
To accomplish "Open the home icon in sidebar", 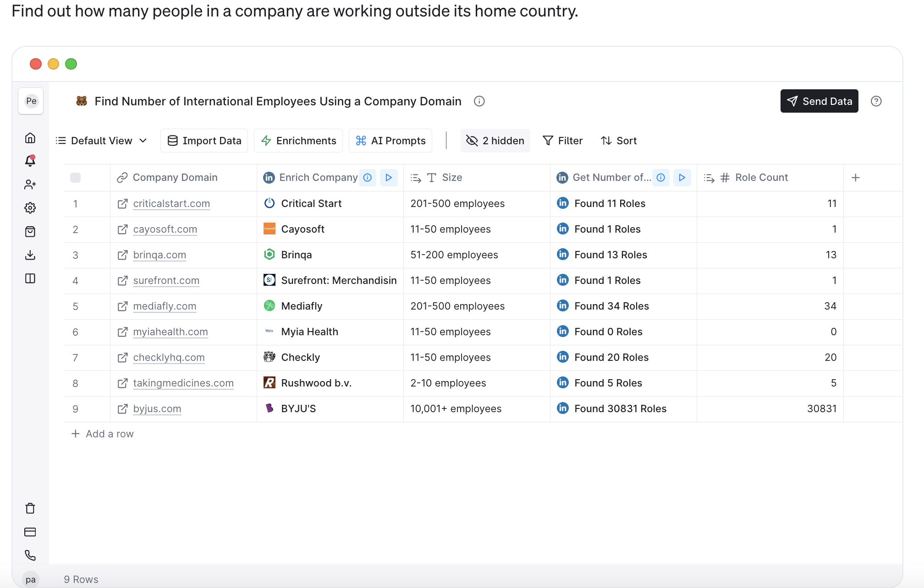I will tap(30, 138).
